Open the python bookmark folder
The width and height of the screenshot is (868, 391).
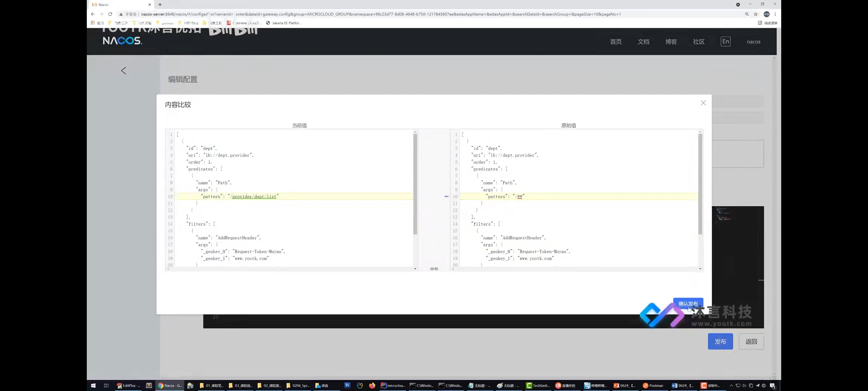[165, 23]
